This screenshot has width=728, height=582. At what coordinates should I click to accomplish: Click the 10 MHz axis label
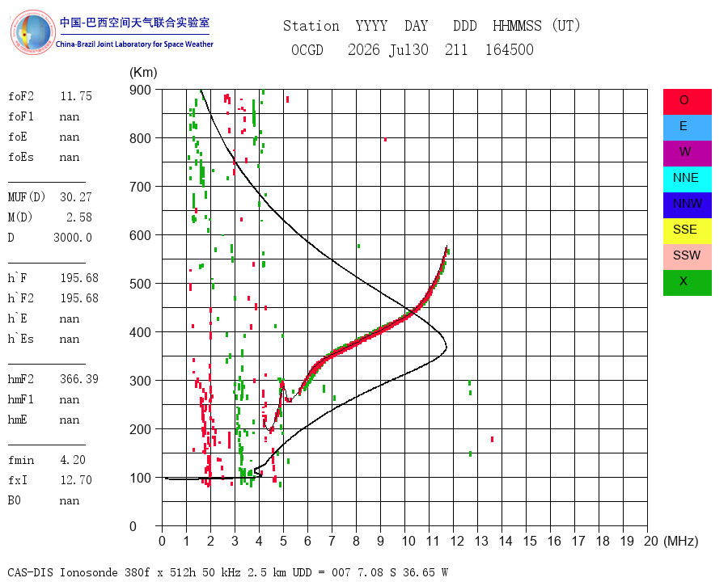tap(408, 541)
